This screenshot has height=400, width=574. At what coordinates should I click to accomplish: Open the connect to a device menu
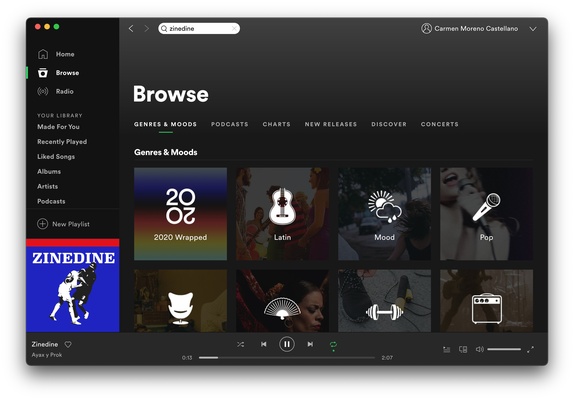(463, 349)
